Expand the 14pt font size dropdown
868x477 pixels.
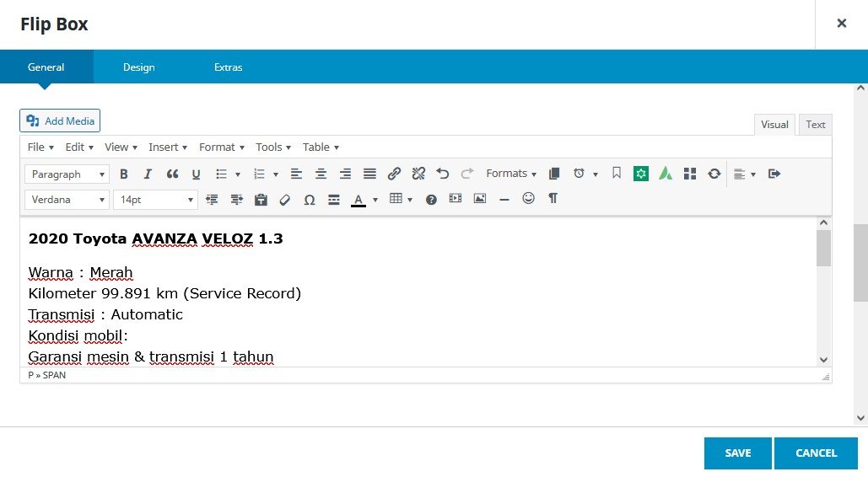coord(155,200)
